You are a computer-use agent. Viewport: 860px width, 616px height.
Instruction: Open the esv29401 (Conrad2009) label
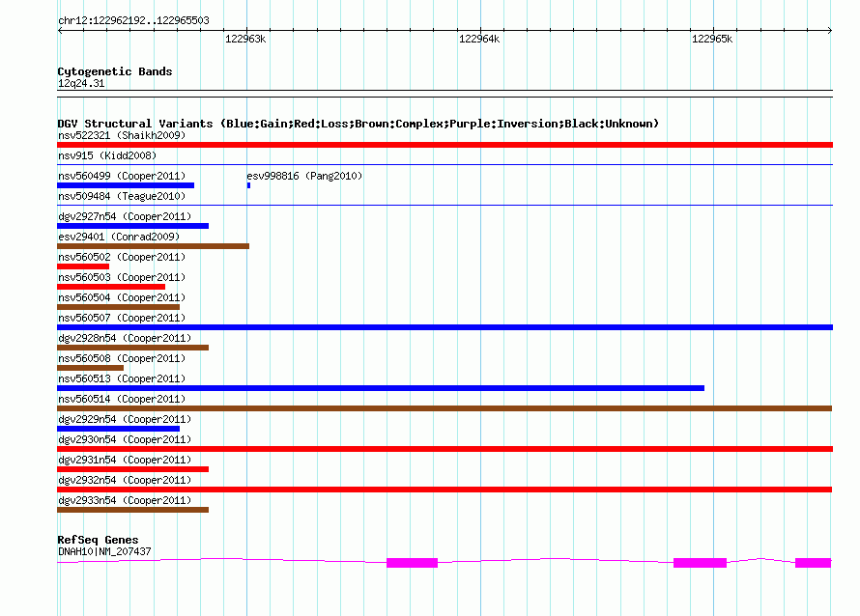[119, 237]
